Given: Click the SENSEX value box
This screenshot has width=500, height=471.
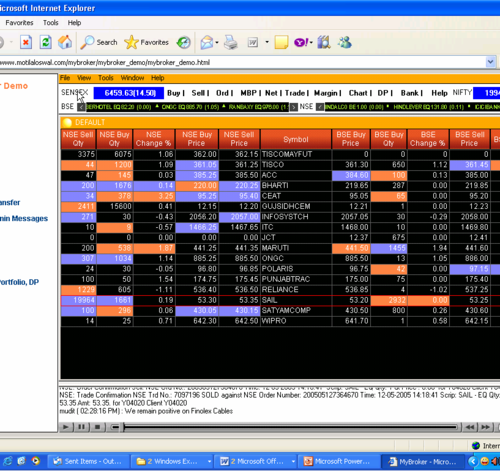Looking at the screenshot, I should point(129,93).
